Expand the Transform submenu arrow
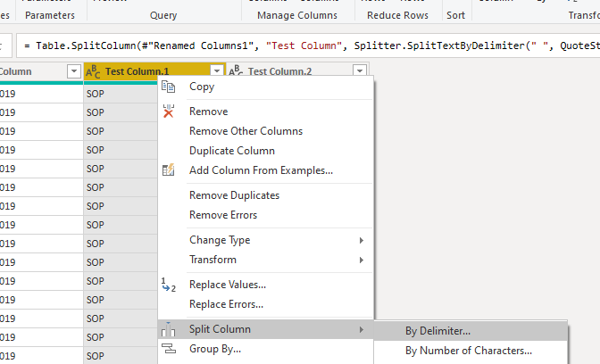The height and width of the screenshot is (364, 600). click(362, 260)
